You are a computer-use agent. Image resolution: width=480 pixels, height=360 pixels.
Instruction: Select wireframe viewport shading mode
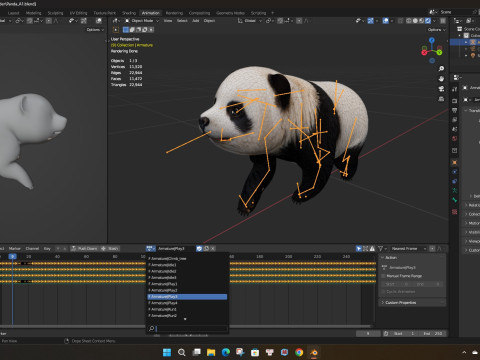pos(409,21)
